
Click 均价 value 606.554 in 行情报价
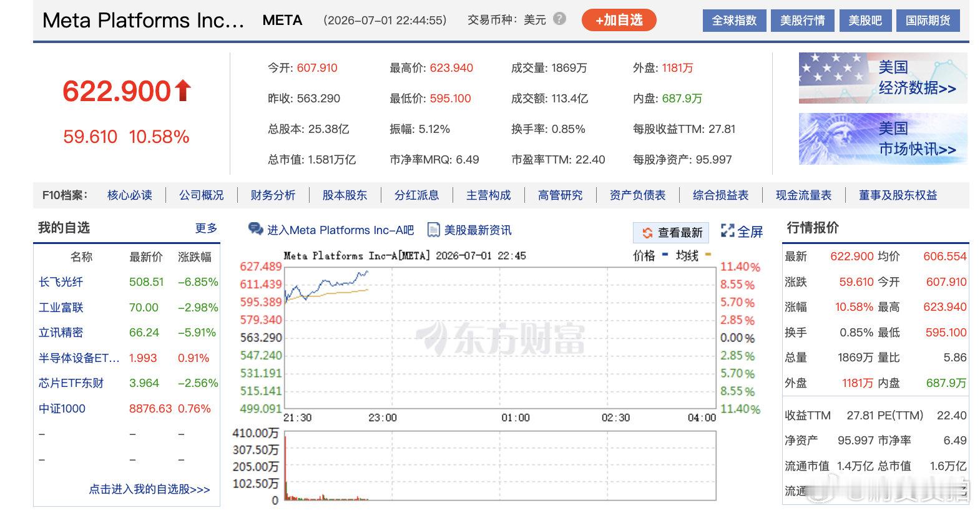coord(944,256)
